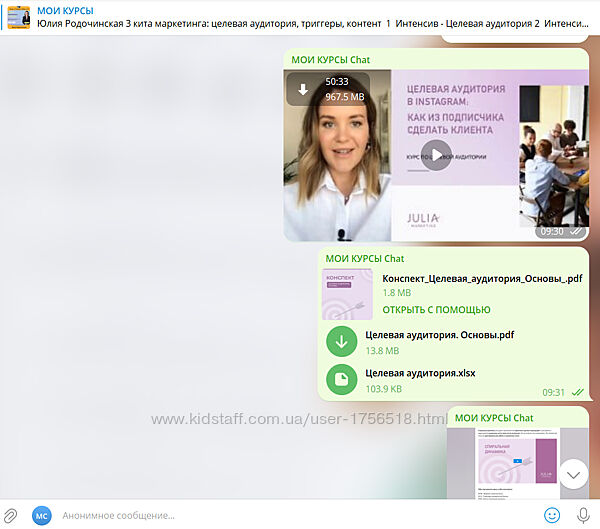Open the Конспект PDF thumbnail preview
Image resolution: width=600 pixels, height=529 pixels.
coord(347,294)
